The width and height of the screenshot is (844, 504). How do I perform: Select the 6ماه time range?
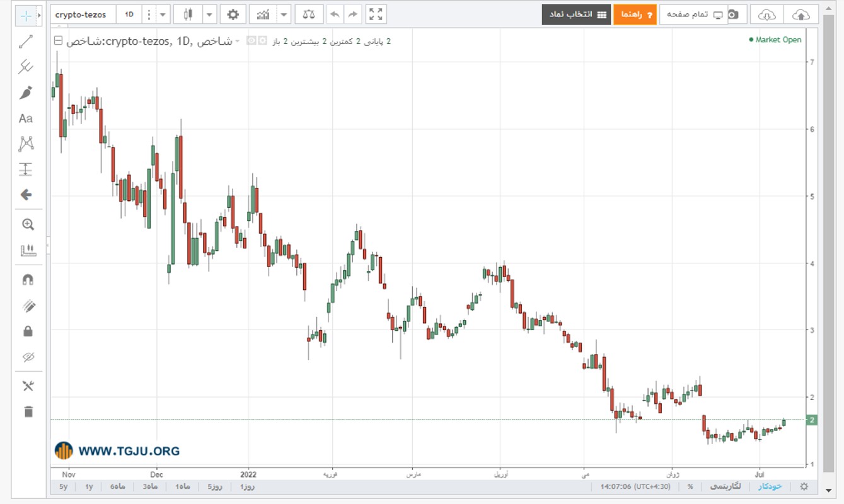(x=118, y=486)
